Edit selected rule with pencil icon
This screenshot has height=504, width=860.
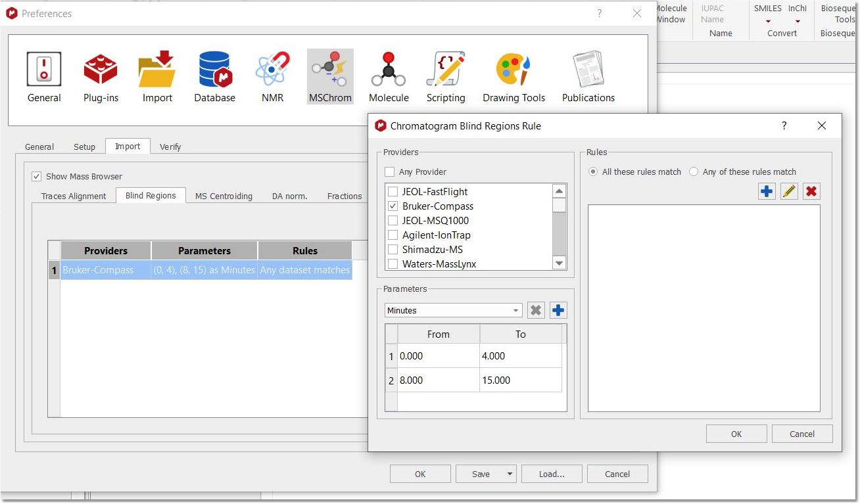point(789,191)
